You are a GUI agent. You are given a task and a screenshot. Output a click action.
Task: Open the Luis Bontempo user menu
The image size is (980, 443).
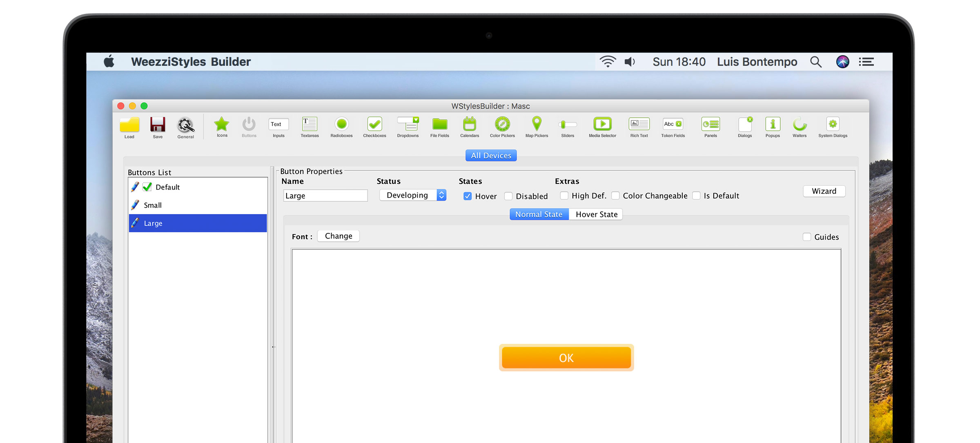[757, 62]
